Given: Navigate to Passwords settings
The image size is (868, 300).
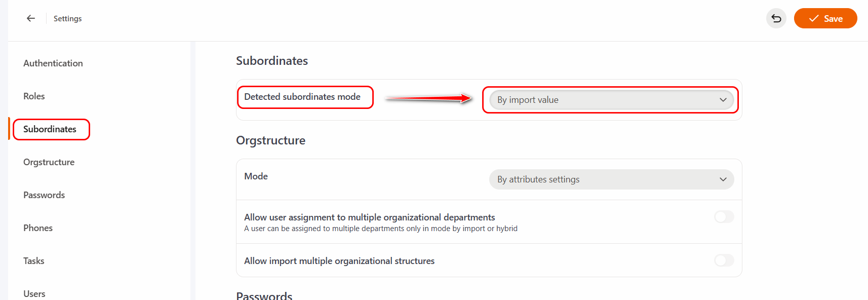Looking at the screenshot, I should 44,195.
